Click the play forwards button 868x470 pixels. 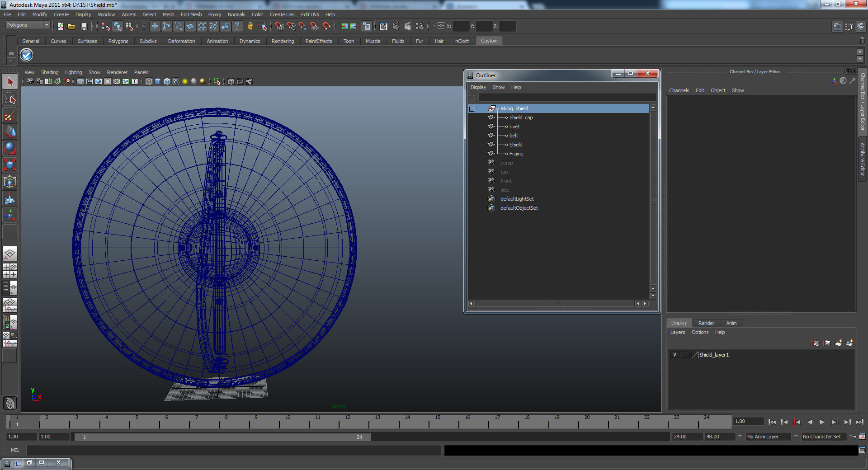(x=822, y=422)
